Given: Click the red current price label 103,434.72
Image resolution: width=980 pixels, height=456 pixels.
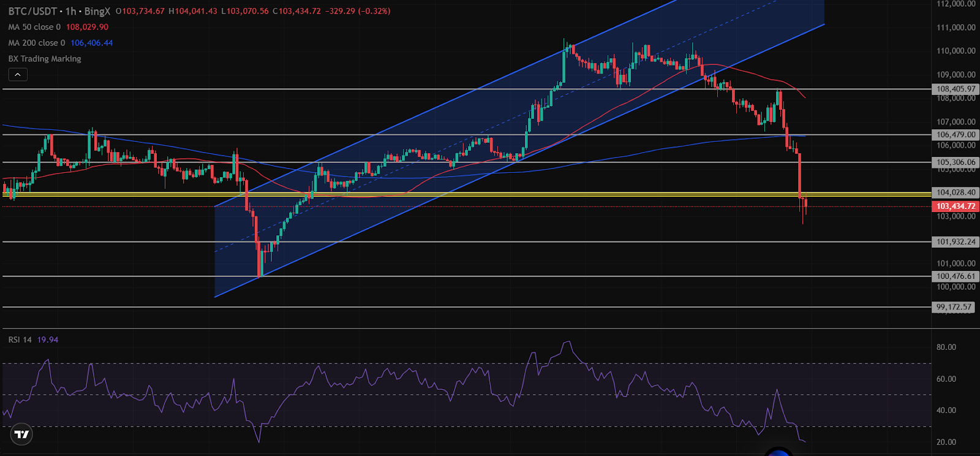Looking at the screenshot, I should (956, 207).
